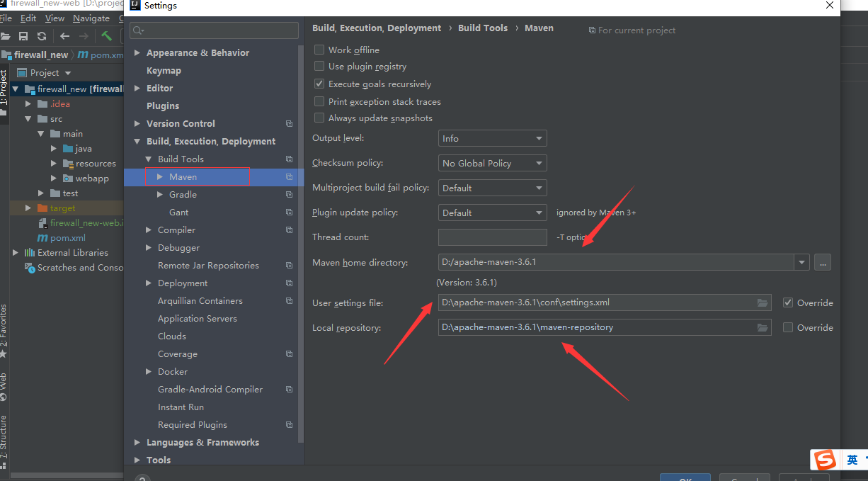The width and height of the screenshot is (868, 481).
Task: Open the Favorites tool window tab
Action: 4,332
